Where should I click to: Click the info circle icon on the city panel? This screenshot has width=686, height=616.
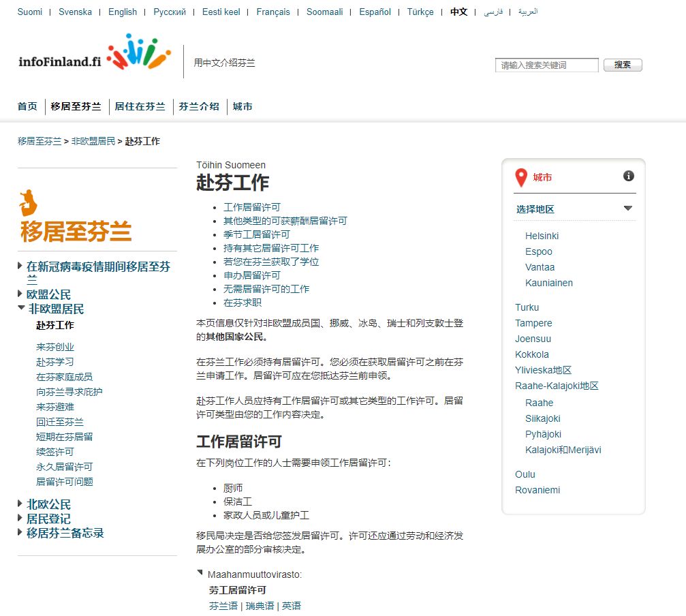click(627, 175)
